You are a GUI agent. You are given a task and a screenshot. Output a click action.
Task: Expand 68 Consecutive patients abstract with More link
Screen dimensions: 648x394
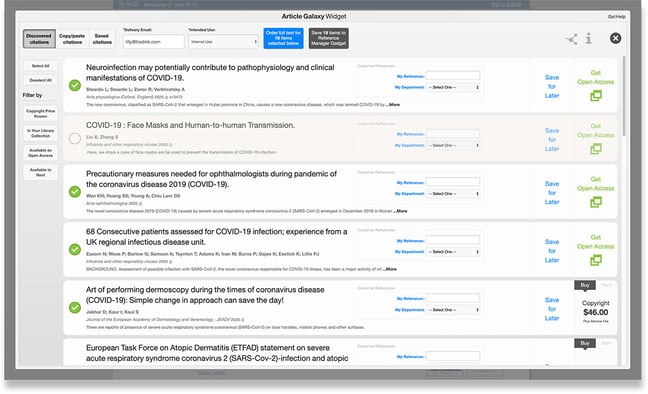(390, 269)
